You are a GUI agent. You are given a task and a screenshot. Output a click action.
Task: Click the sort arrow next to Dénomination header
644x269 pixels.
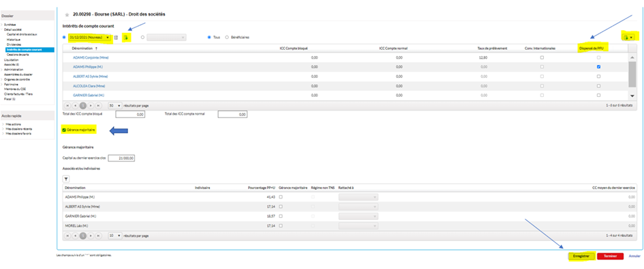97,48
